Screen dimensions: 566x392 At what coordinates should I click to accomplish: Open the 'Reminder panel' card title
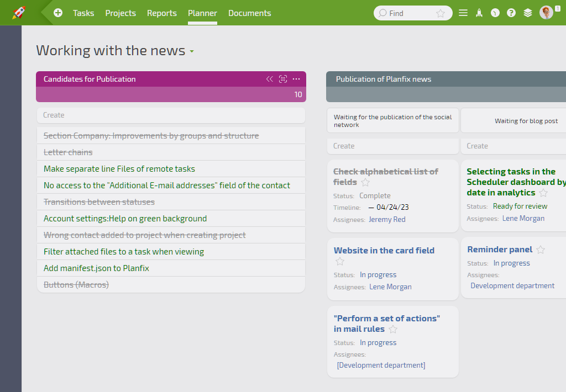[x=500, y=249]
